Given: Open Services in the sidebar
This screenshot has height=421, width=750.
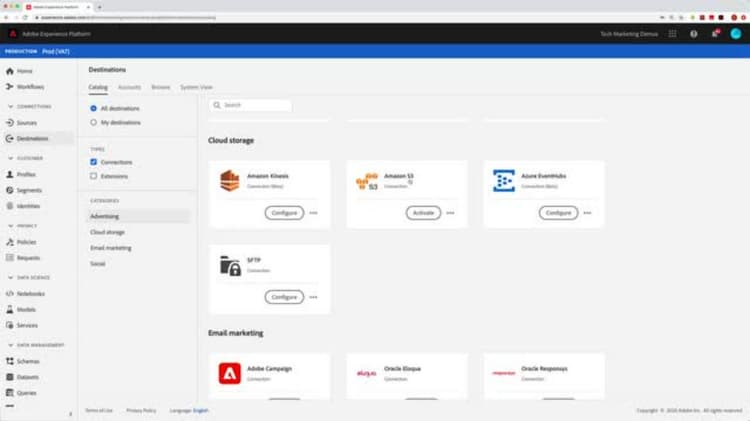Looking at the screenshot, I should 22,325.
